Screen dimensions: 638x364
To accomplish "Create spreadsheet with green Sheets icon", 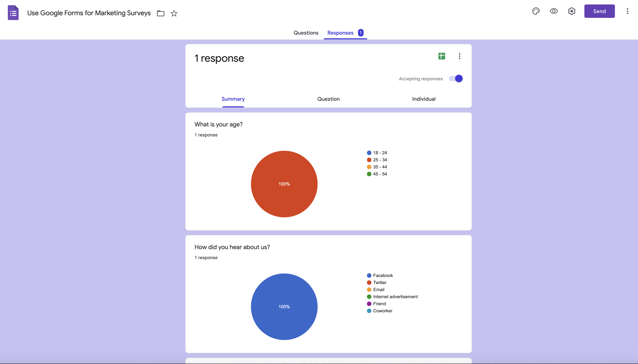I will point(442,56).
